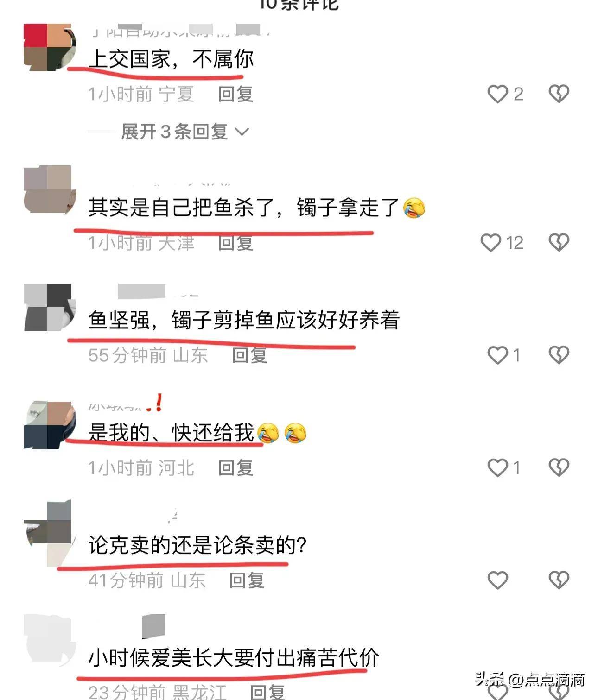
Task: Like the comment '上交国家，不属你'
Action: coord(498,94)
